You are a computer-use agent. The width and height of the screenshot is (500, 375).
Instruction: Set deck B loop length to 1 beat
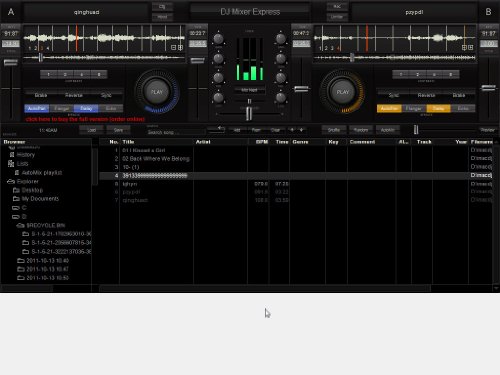click(401, 74)
